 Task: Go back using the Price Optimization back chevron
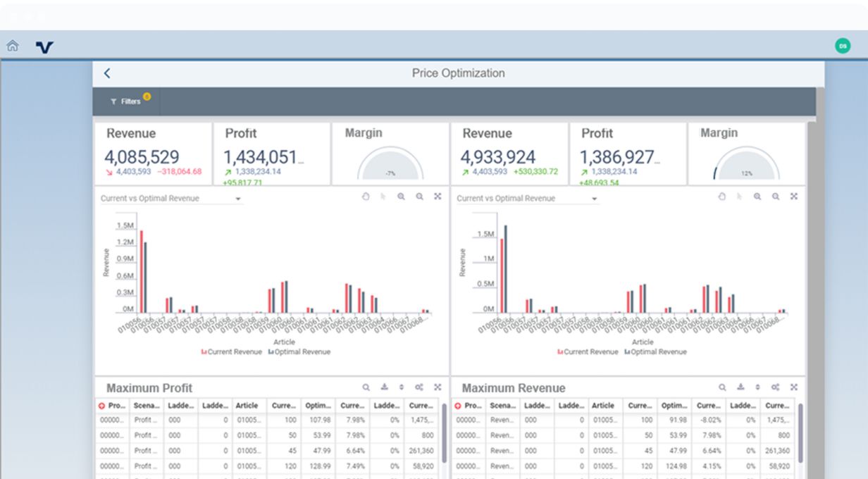[x=107, y=73]
